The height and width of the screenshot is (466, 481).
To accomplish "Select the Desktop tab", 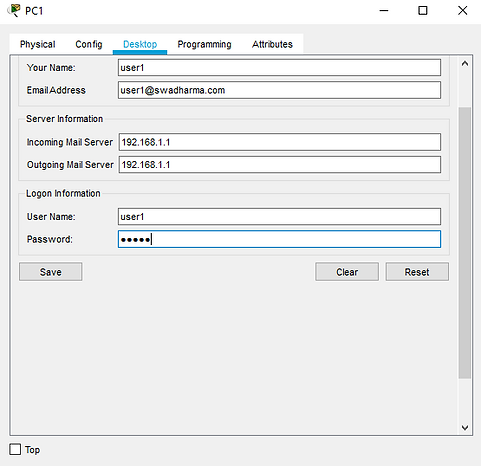I will (x=140, y=44).
